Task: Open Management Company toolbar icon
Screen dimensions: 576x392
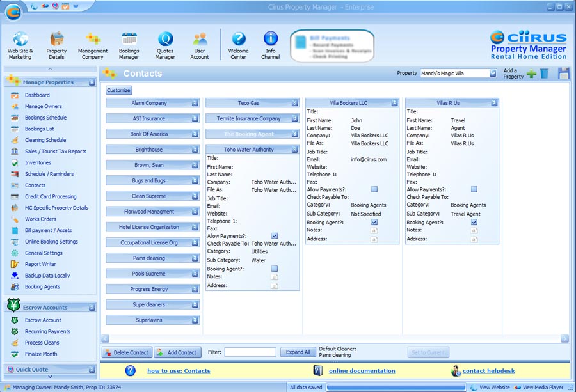Action: [93, 39]
